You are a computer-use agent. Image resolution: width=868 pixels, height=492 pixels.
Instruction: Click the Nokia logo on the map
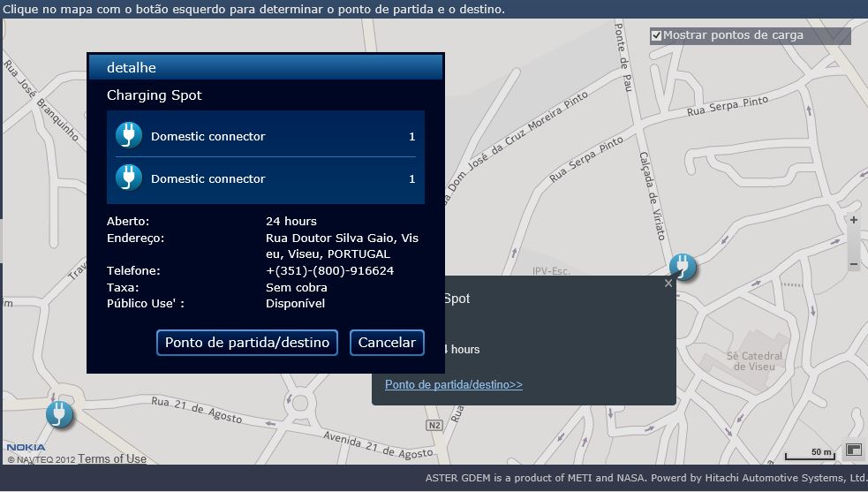[26, 448]
